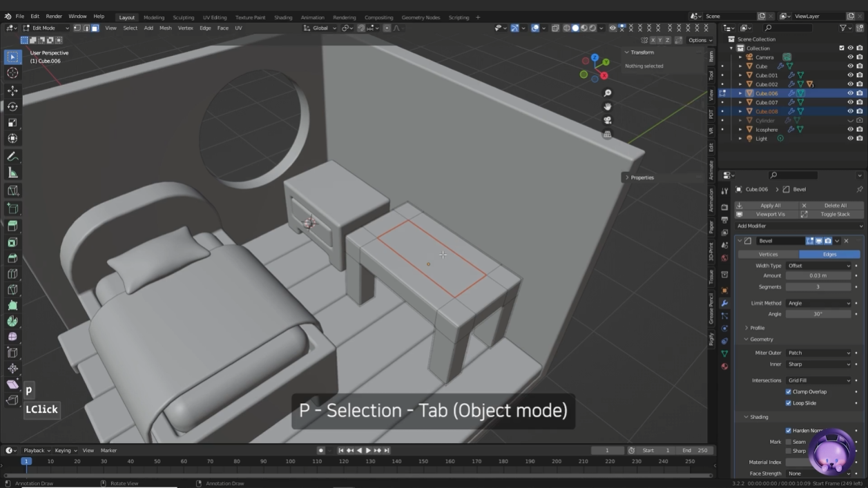The image size is (868, 488).
Task: Toggle Bevel modifier show in viewport
Action: [819, 241]
